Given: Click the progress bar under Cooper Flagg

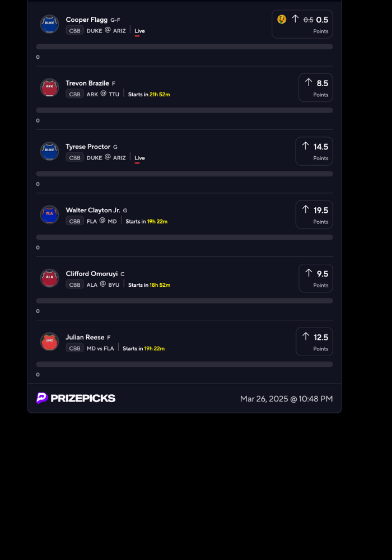Looking at the screenshot, I should 184,47.
